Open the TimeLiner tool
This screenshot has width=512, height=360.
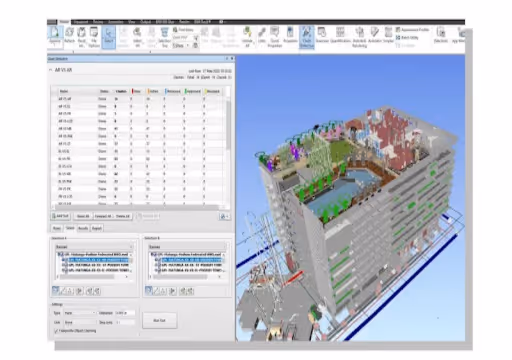coord(322,35)
